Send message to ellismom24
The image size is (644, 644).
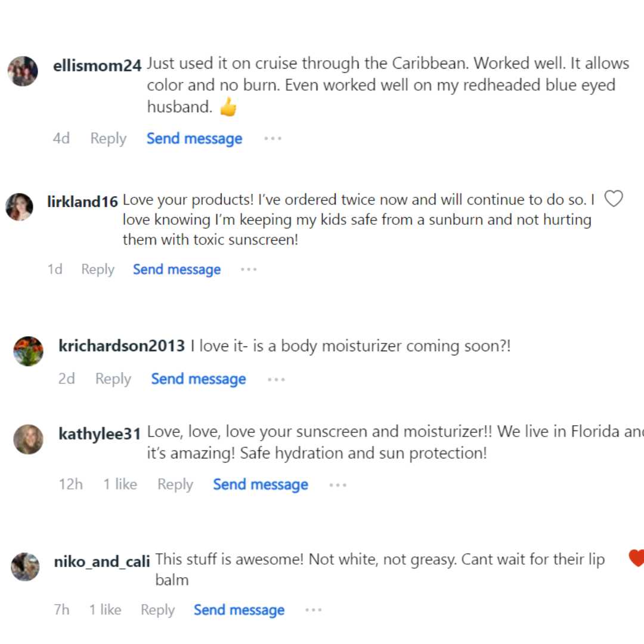pos(194,138)
